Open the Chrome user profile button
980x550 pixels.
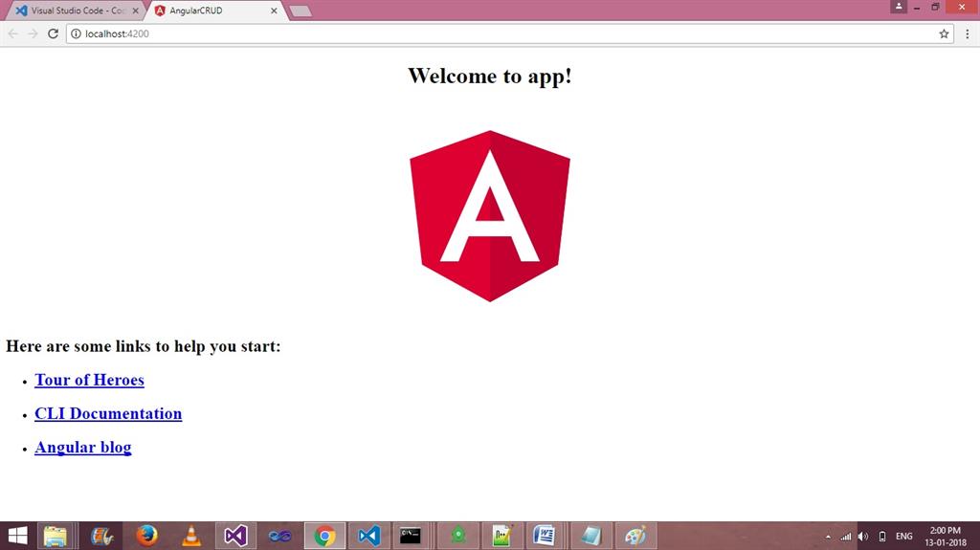pos(899,7)
